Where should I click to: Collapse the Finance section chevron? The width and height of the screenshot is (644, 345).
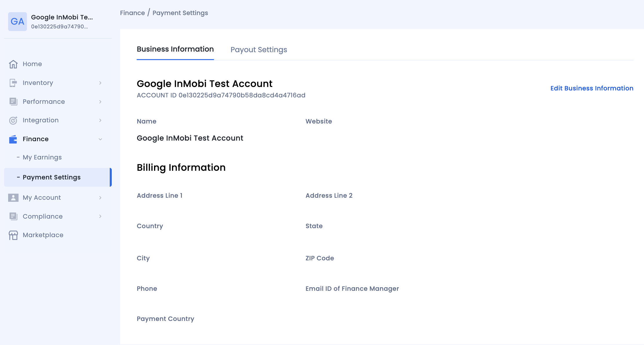click(100, 139)
